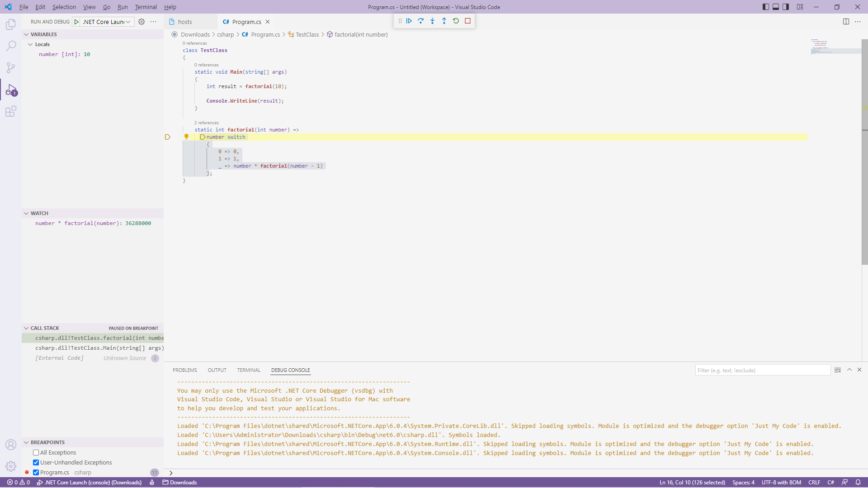Restart the debugging session
This screenshot has height=488, width=868.
click(x=456, y=21)
